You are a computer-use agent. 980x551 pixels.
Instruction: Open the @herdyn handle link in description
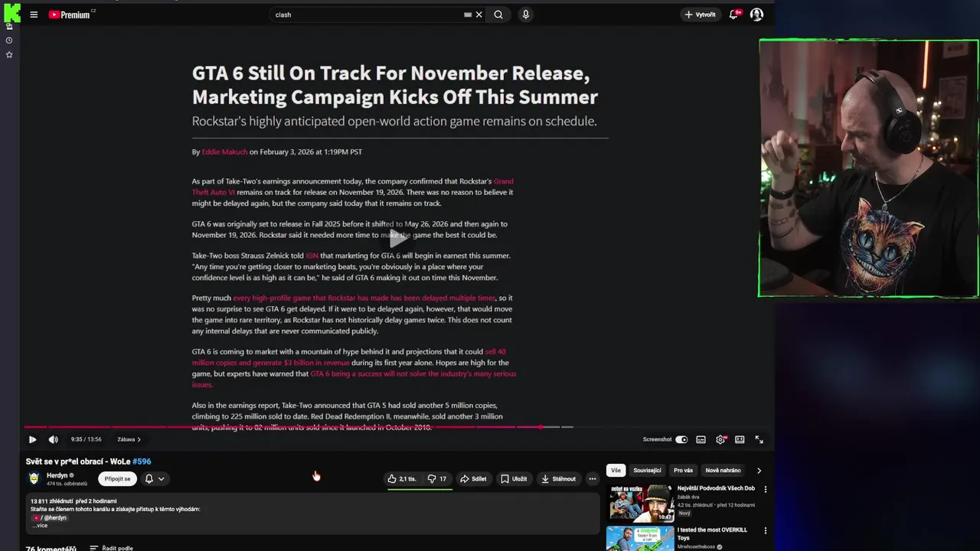pyautogui.click(x=54, y=518)
